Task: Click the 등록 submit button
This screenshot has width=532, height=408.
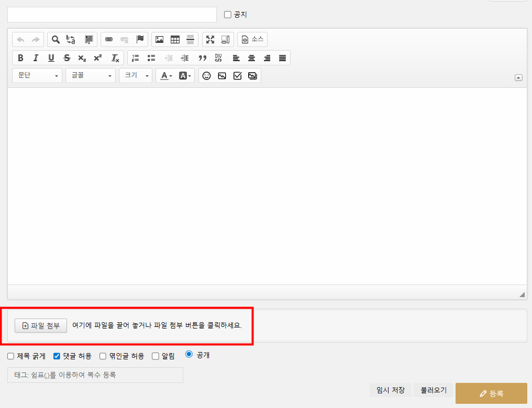Action: (x=491, y=393)
